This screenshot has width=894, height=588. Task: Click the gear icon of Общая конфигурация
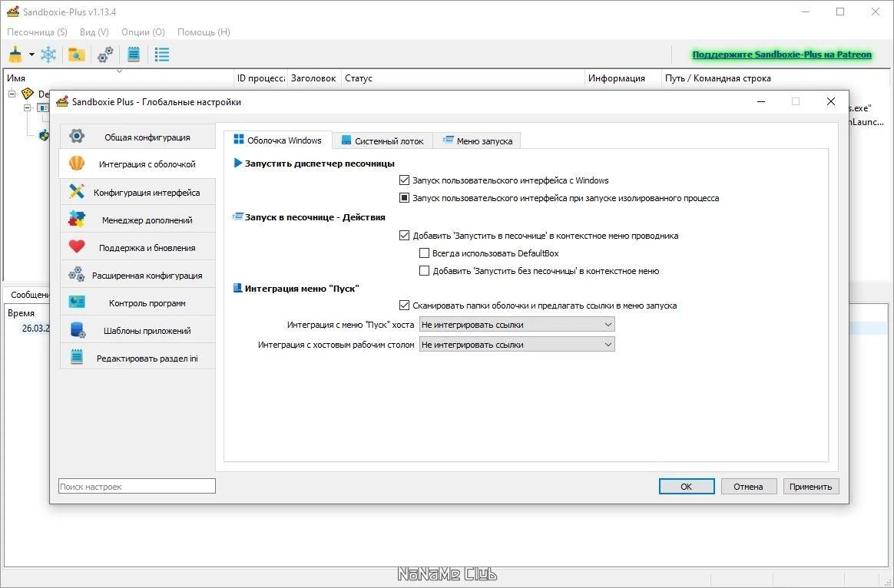77,136
